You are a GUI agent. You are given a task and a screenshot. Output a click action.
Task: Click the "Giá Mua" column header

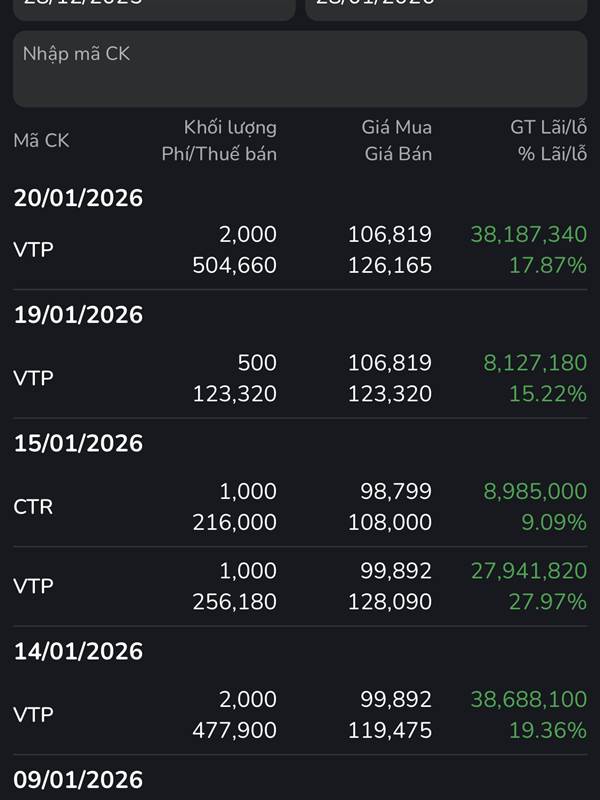click(x=397, y=127)
